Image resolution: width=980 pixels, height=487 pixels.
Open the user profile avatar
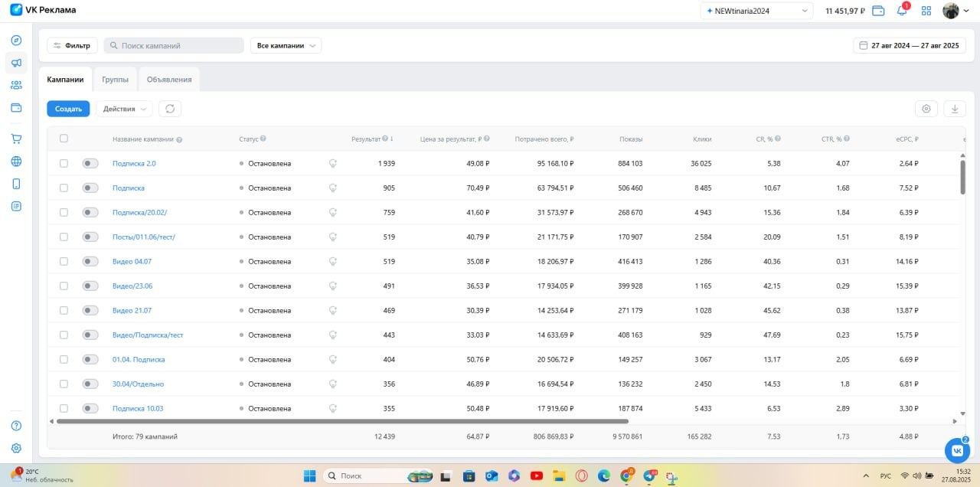click(x=951, y=11)
